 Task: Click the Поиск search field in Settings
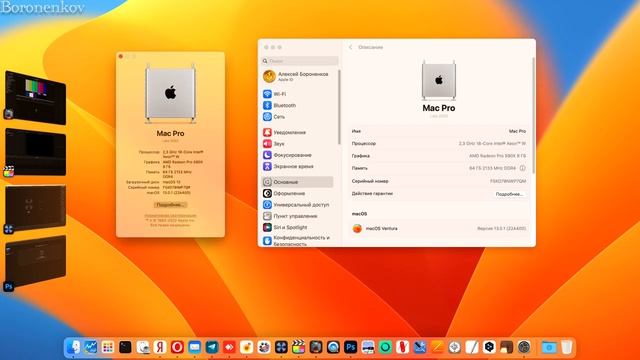coord(300,61)
